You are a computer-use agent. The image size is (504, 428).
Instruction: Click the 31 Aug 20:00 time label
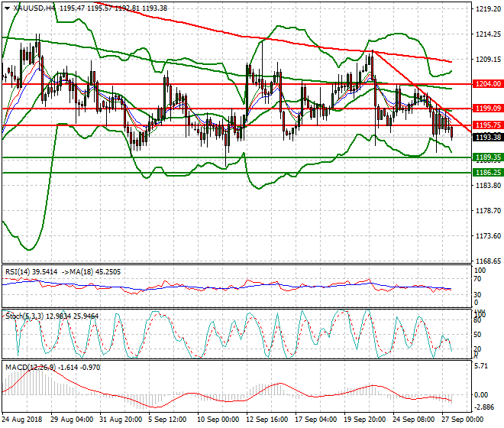[x=120, y=420]
